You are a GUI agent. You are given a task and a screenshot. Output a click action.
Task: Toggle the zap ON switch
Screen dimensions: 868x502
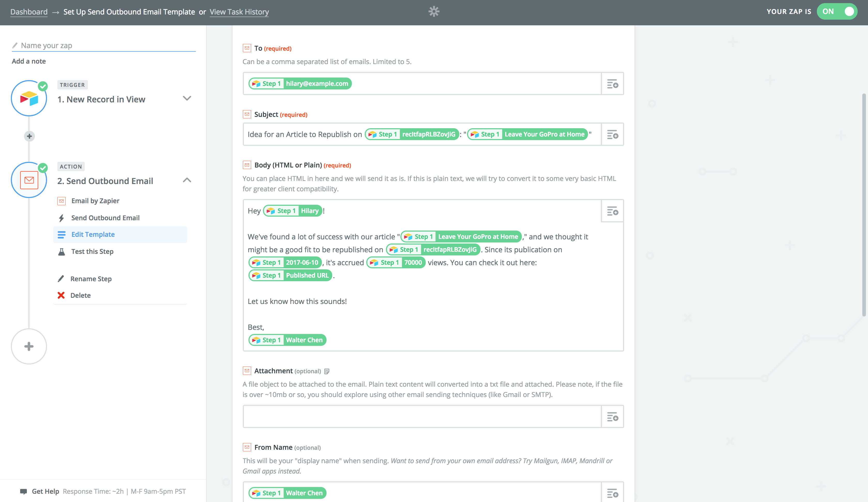pyautogui.click(x=837, y=11)
